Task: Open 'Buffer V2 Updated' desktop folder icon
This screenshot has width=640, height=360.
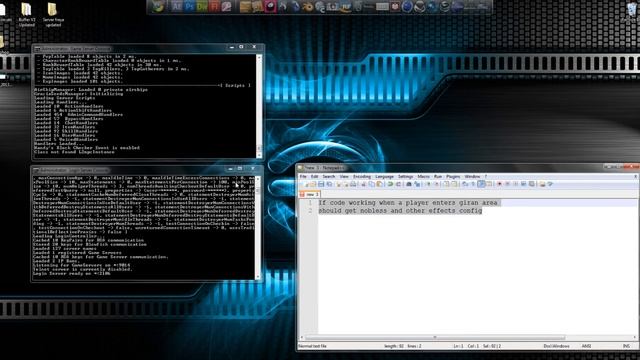Action: point(27,14)
